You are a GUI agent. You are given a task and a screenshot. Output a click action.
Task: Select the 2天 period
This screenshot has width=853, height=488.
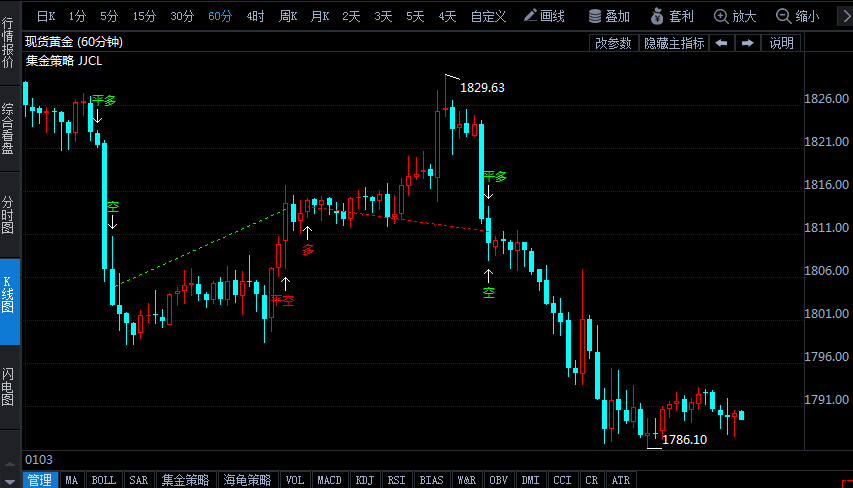coord(351,16)
